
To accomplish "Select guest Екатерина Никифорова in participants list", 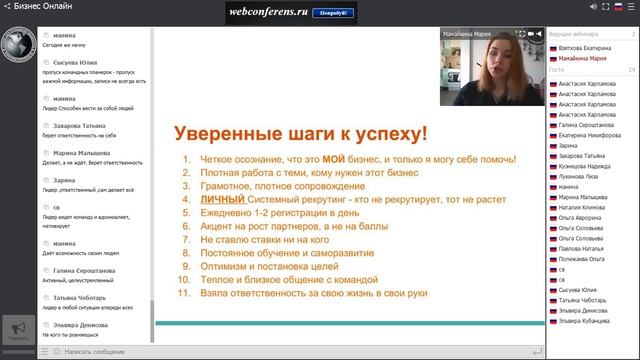I will pyautogui.click(x=590, y=135).
